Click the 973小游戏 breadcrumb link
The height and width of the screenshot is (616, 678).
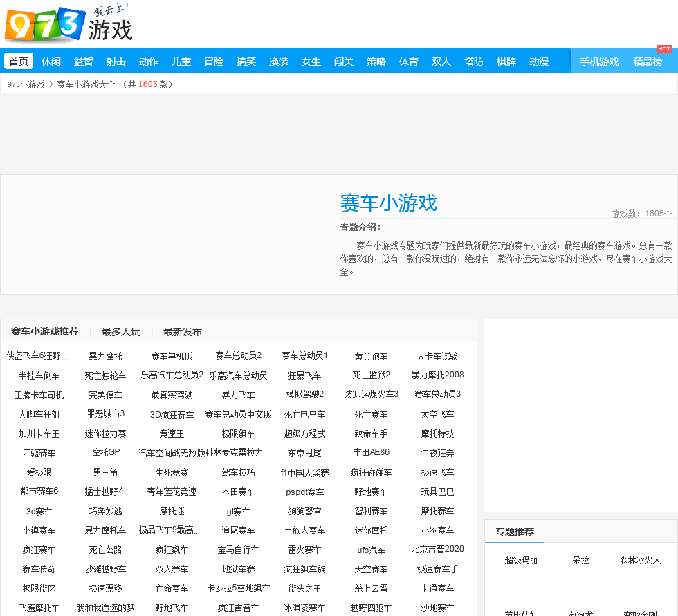click(26, 84)
